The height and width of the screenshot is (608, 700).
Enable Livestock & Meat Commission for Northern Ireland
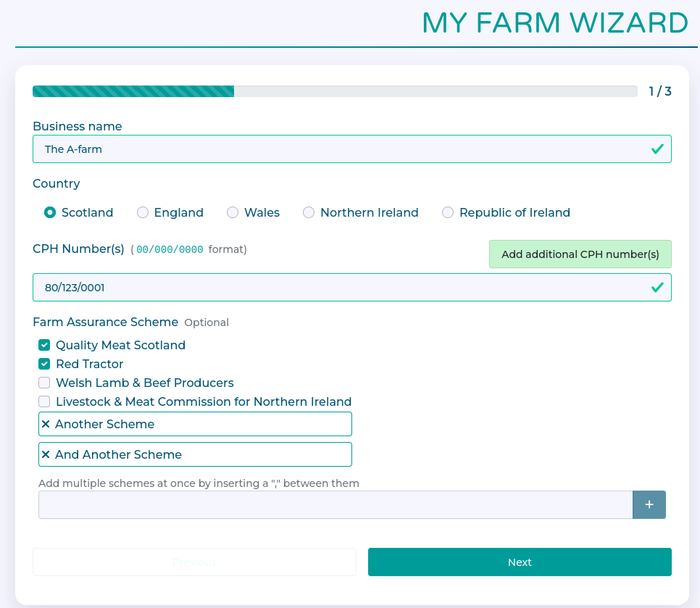coord(44,401)
